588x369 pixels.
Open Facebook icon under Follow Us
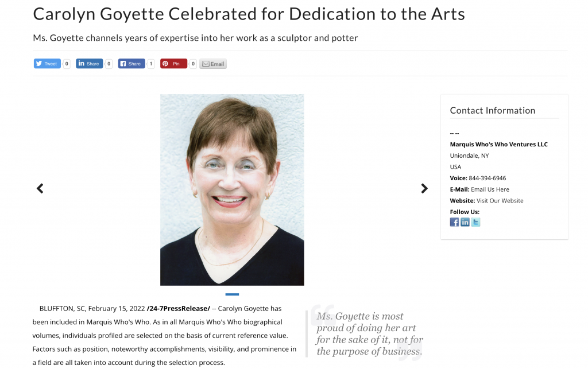point(454,222)
